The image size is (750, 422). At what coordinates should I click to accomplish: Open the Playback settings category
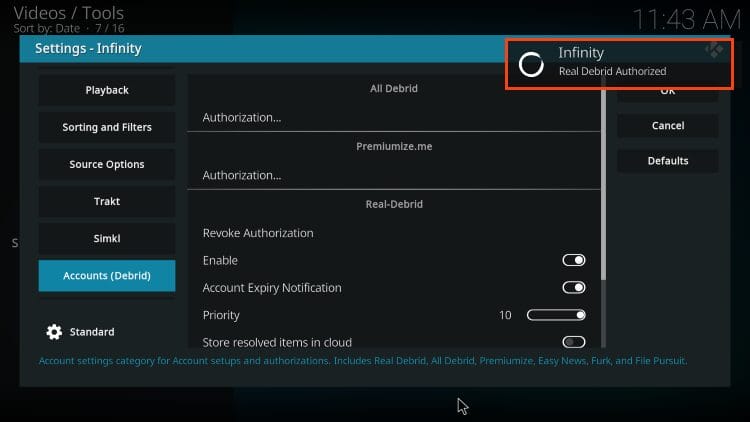tap(107, 90)
